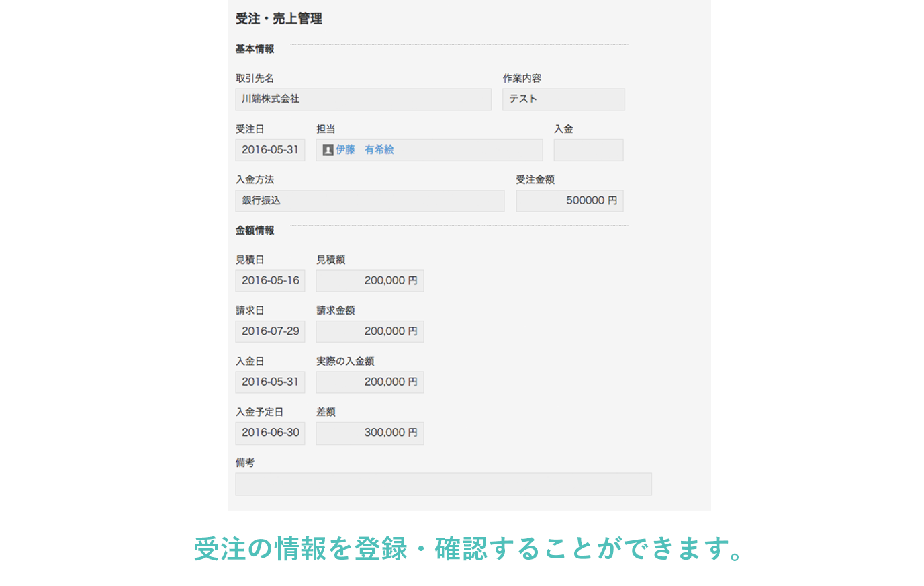
Task: Click the 入金予定日 label
Action: [x=259, y=412]
